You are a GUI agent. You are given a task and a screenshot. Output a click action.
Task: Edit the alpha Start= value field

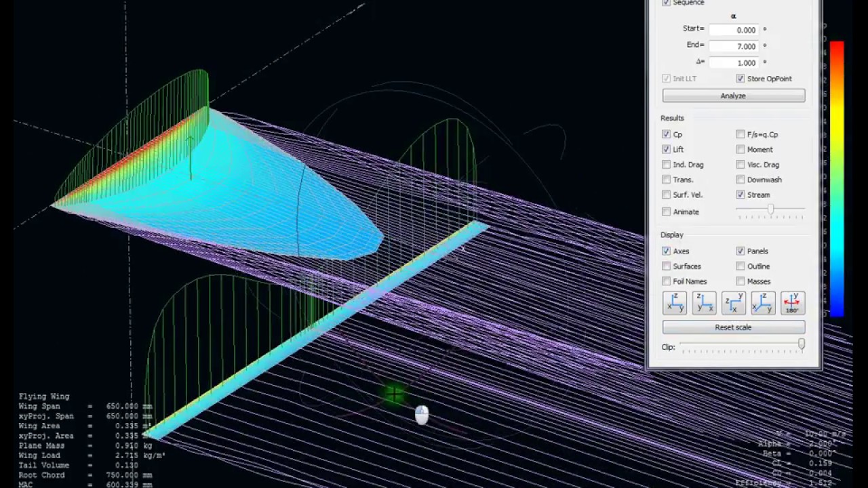click(x=733, y=30)
